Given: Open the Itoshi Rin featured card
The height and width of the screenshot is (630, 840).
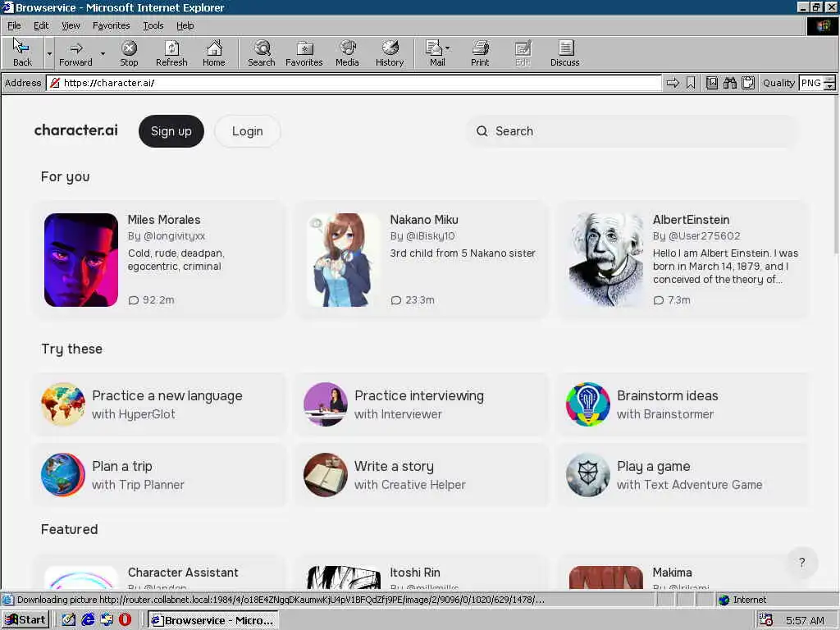Looking at the screenshot, I should click(422, 573).
